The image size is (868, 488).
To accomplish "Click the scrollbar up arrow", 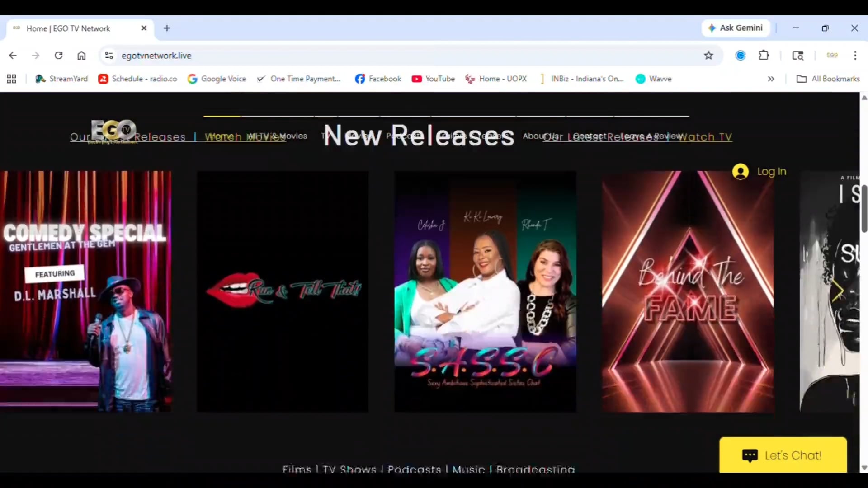I will (x=864, y=98).
